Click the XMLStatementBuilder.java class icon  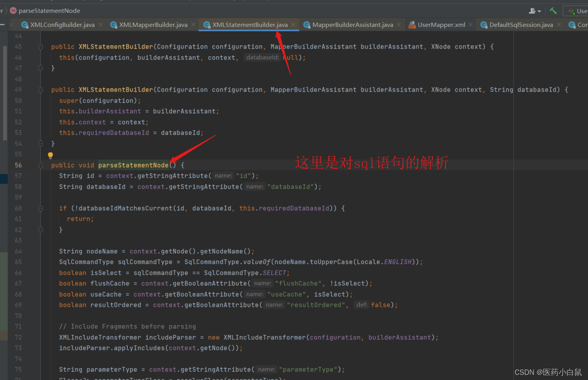pyautogui.click(x=207, y=25)
